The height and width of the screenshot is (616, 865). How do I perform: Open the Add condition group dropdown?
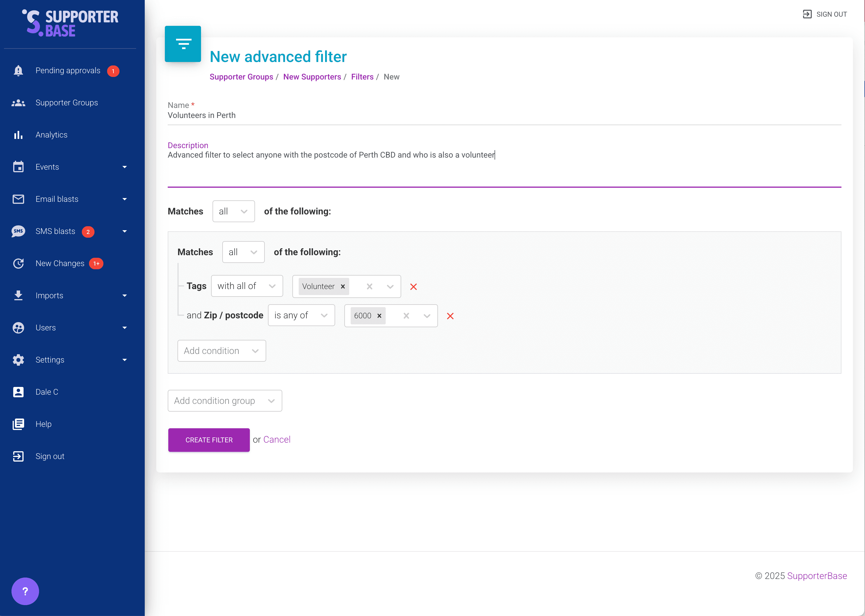click(x=225, y=401)
